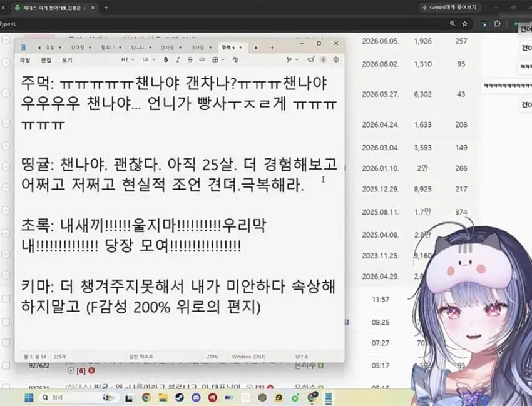Screen dimensions: 532x406
Task: Open a new browser tab with plus
Action: coord(106,8)
